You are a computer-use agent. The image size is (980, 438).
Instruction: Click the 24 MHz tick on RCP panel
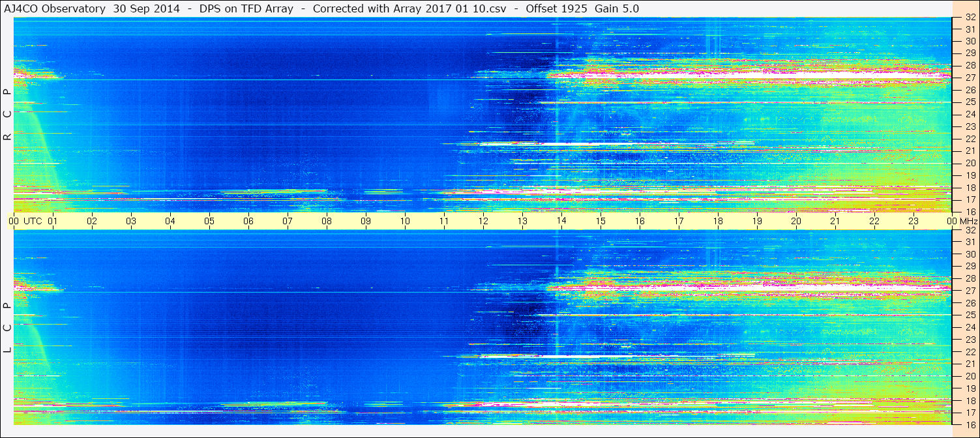tap(970, 115)
